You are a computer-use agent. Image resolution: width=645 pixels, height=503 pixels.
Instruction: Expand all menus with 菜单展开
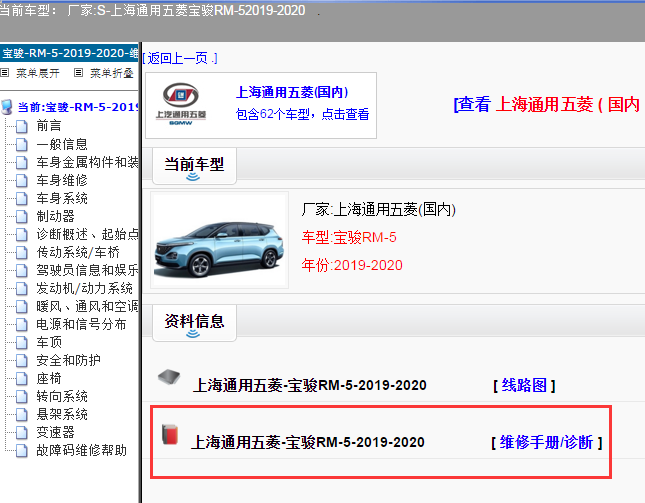click(x=38, y=73)
